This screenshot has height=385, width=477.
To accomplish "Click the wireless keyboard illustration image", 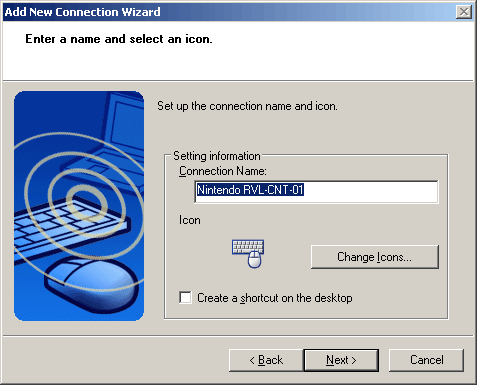I will coord(79,206).
